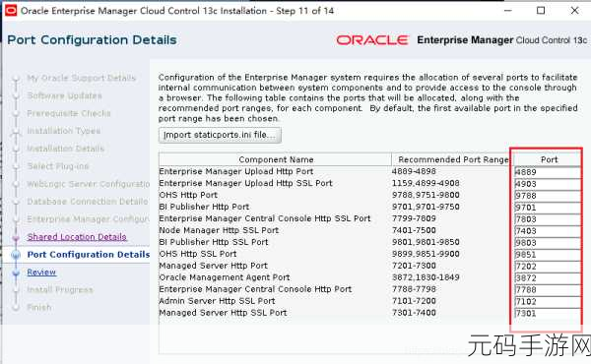591x364 pixels.
Task: Edit Central Console Http Port field 7788
Action: [x=548, y=290]
